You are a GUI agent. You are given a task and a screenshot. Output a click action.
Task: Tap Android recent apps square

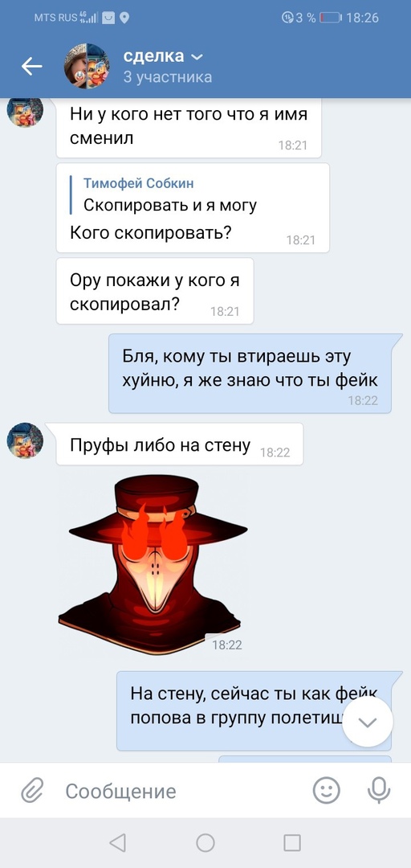292,842
